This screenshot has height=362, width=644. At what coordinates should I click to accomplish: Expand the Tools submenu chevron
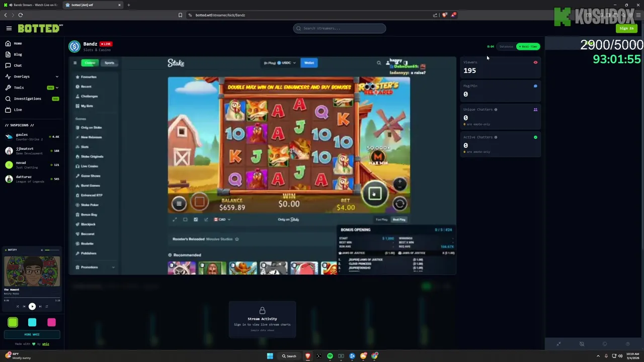pyautogui.click(x=57, y=87)
